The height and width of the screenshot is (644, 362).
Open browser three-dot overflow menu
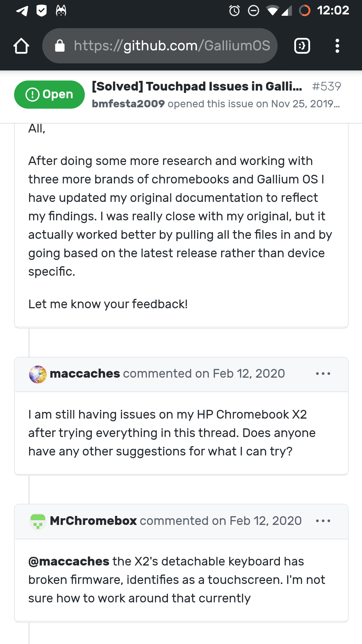tap(337, 46)
